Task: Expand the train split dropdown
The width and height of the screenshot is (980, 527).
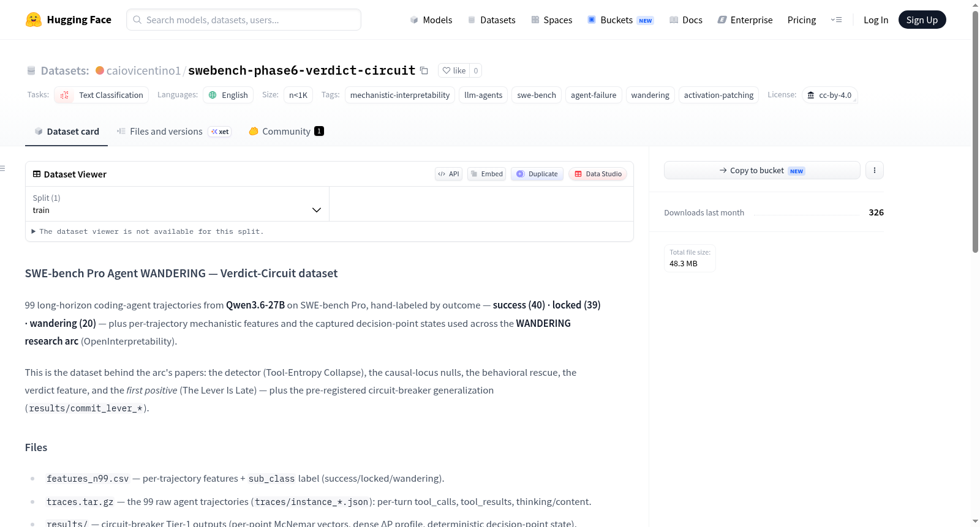Action: pyautogui.click(x=177, y=204)
